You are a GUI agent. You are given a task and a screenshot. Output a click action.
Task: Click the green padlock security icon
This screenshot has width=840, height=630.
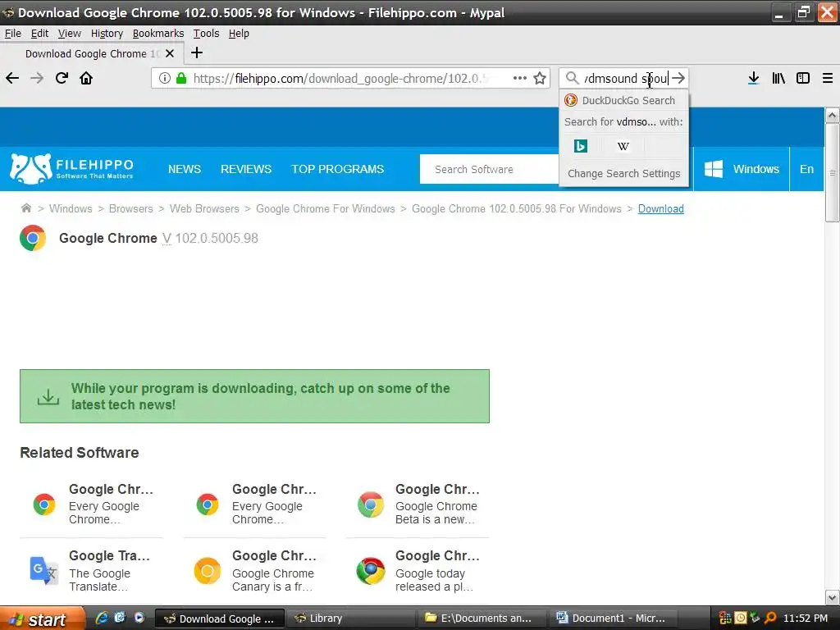181,78
